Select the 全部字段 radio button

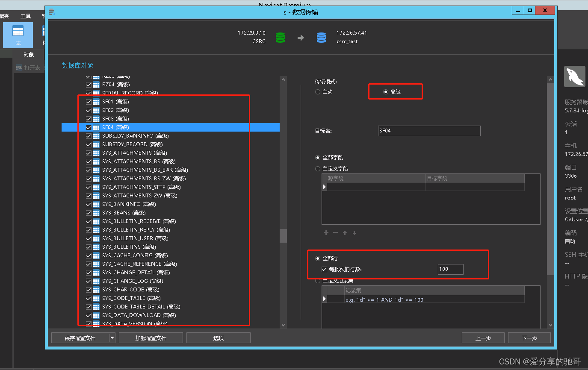pos(317,158)
